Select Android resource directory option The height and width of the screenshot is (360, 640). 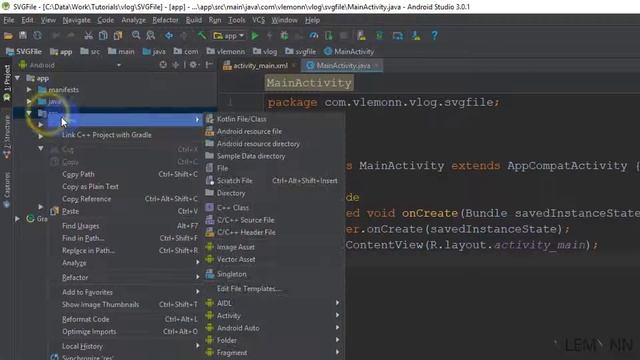[258, 144]
